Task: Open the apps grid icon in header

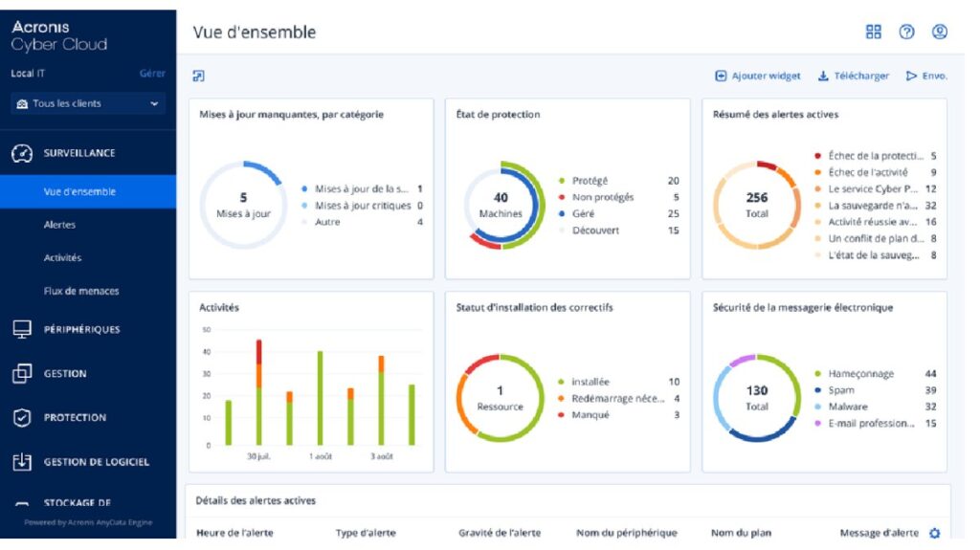Action: click(x=873, y=32)
